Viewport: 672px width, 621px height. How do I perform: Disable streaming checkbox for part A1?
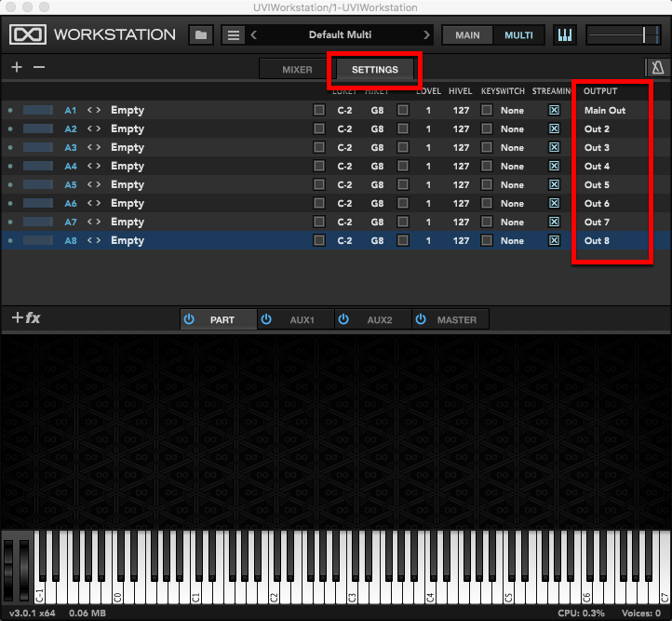pyautogui.click(x=554, y=110)
